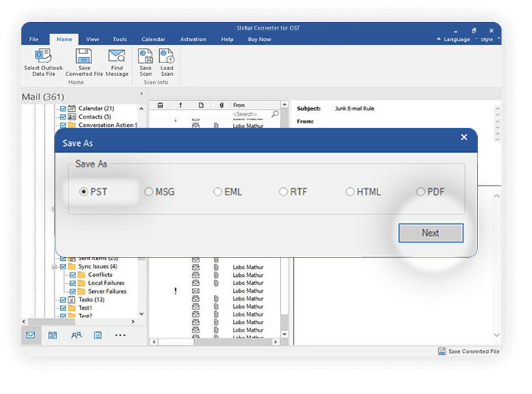Switch to the Home ribbon tab
The width and height of the screenshot is (532, 394).
click(64, 40)
